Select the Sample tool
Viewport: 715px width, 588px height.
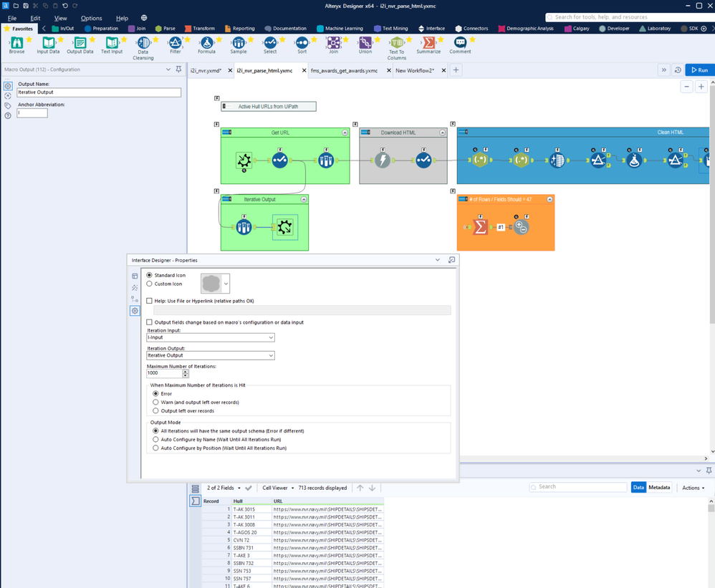(x=239, y=44)
